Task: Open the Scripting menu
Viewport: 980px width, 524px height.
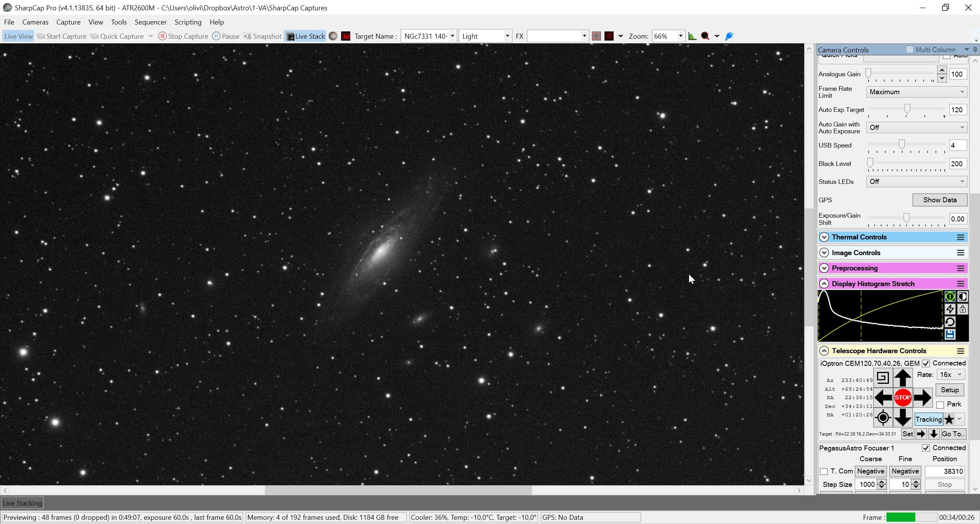Action: 188,22
